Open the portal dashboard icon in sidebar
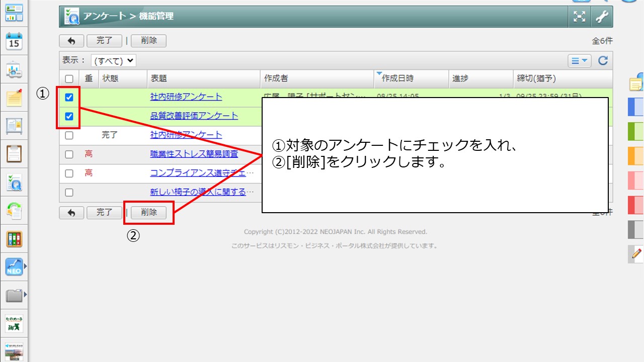 coord(14,13)
